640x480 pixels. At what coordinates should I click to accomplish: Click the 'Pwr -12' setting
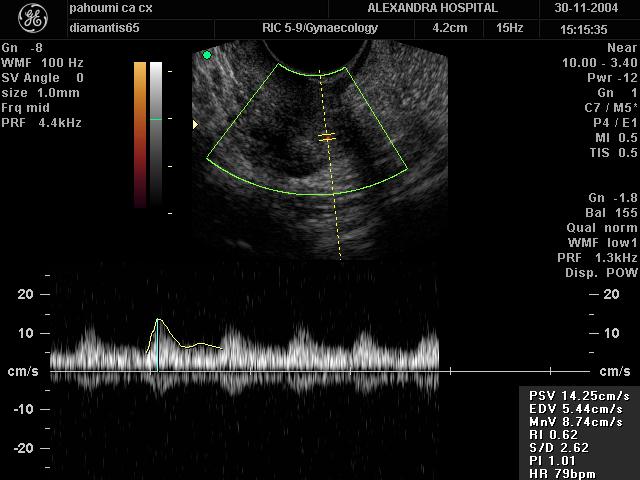612,78
